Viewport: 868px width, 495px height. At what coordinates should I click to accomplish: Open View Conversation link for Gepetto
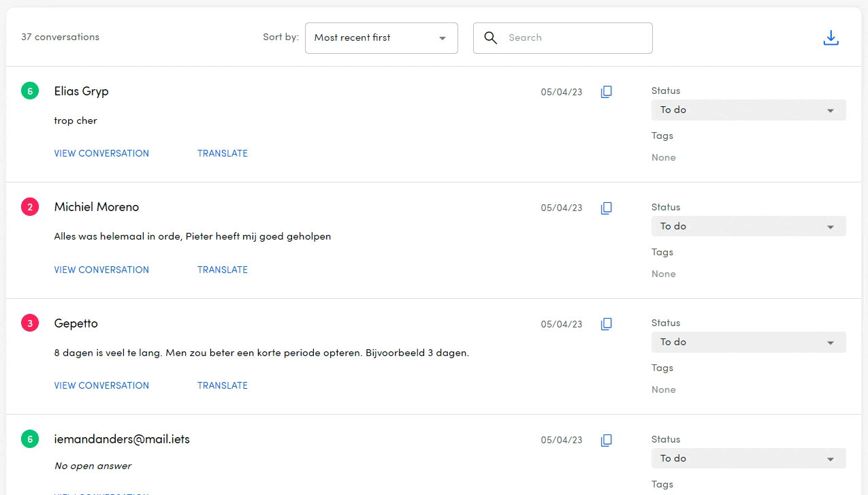coord(101,385)
